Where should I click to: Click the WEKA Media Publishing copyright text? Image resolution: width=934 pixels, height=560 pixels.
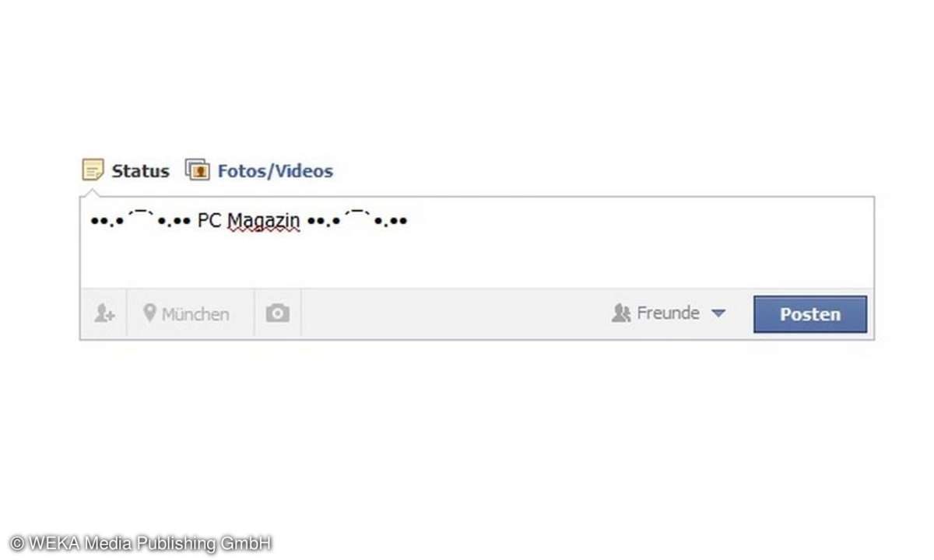[x=141, y=543]
